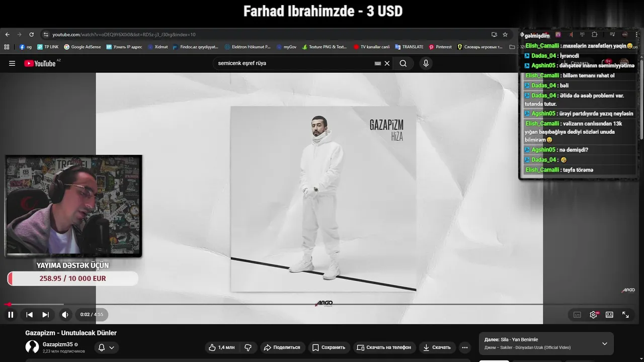Open the player settings gear
Screen dimensions: 644x362
[593, 315]
